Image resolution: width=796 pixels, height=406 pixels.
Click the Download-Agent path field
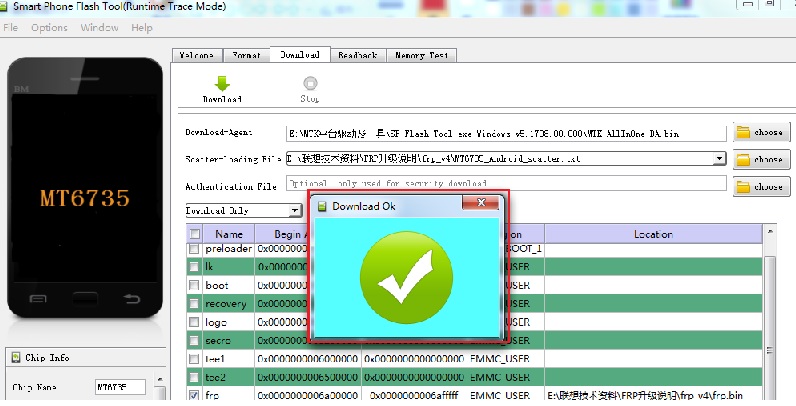pos(506,133)
